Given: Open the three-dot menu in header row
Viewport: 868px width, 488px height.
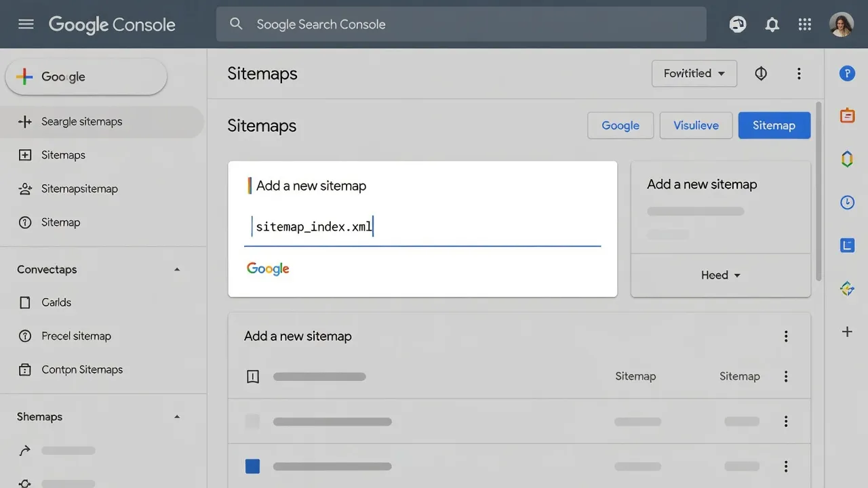Looking at the screenshot, I should point(786,376).
